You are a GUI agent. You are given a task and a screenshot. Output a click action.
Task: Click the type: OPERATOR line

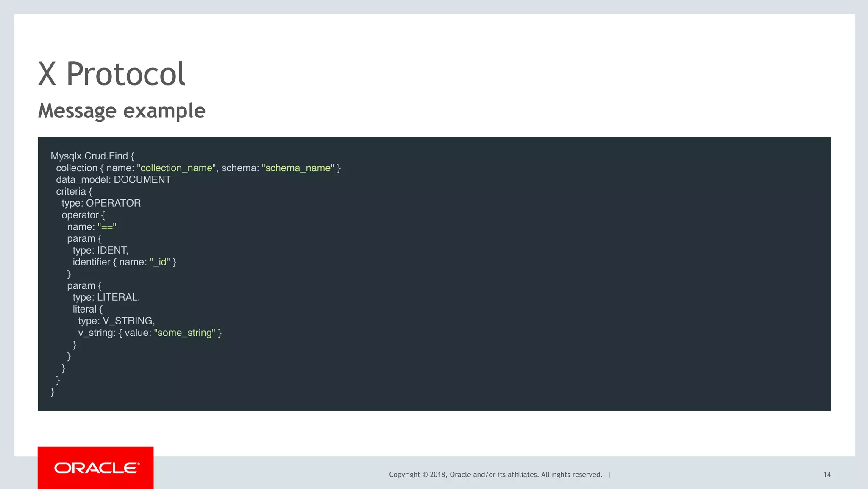pyautogui.click(x=101, y=203)
